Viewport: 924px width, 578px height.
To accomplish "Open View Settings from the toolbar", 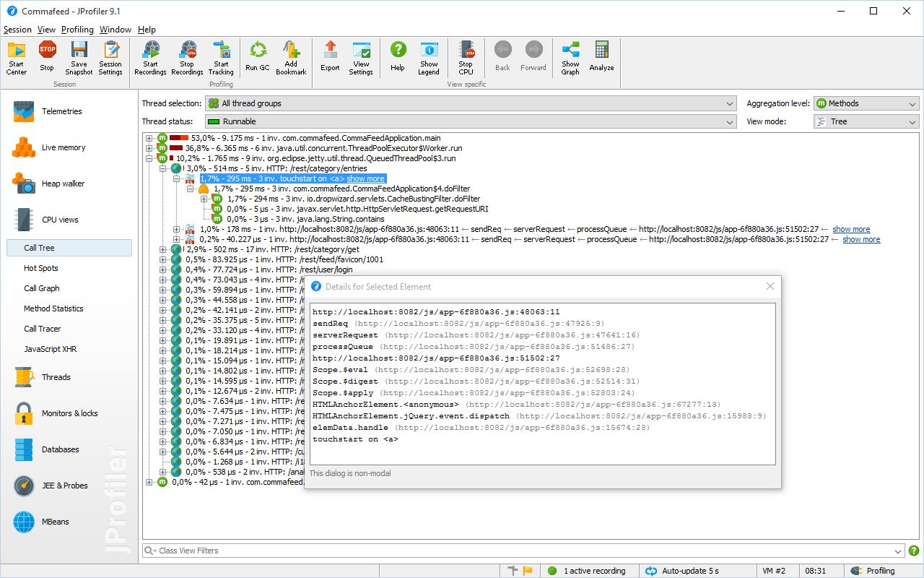I will point(361,58).
